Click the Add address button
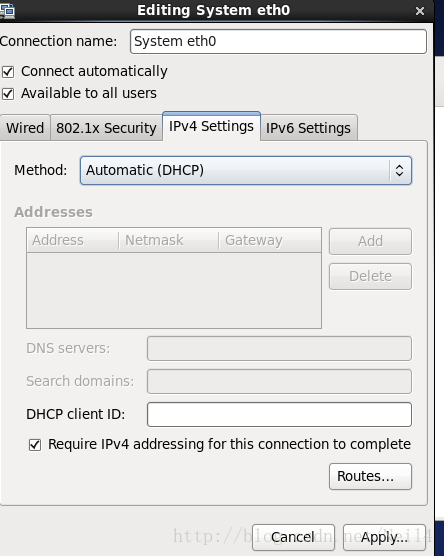Viewport: 444px width, 556px height. click(x=370, y=241)
